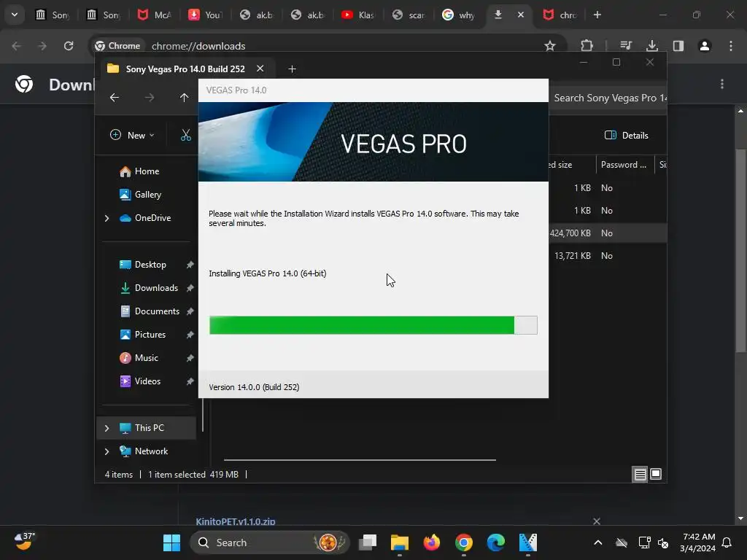747x560 pixels.
Task: Click the Chrome address bar URL
Action: (x=198, y=46)
